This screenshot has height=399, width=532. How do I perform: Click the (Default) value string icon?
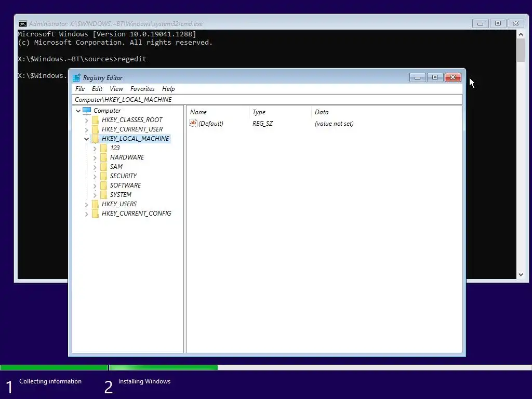(x=193, y=123)
